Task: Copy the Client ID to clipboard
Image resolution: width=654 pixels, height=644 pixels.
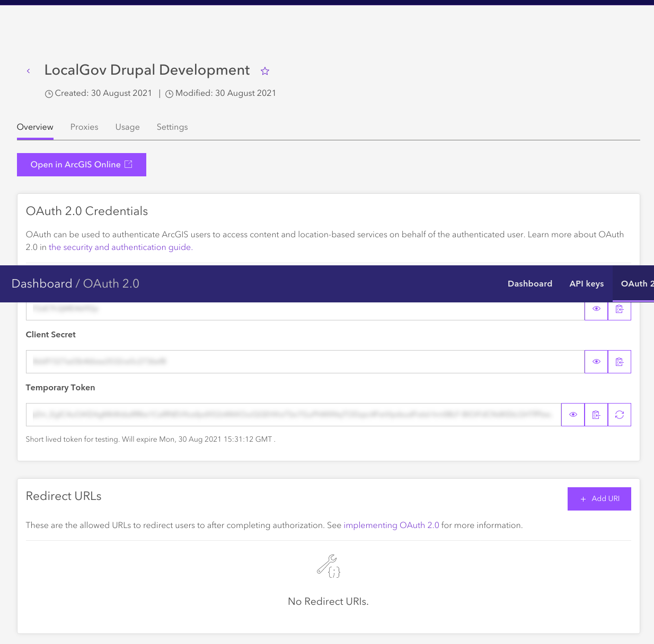Action: coord(619,309)
